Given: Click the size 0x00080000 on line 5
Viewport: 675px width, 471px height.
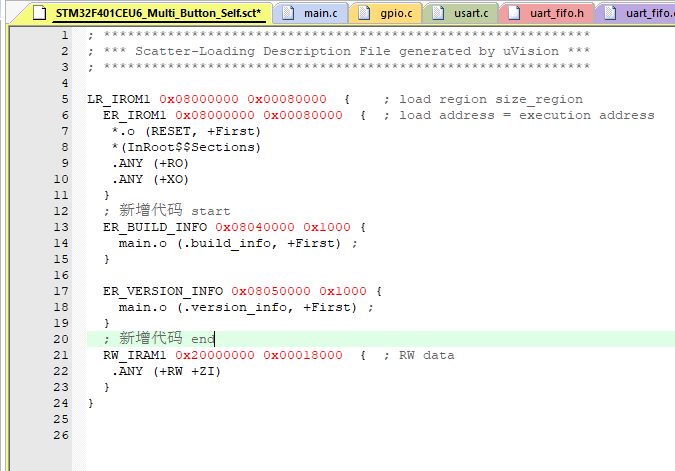Looking at the screenshot, I should click(x=287, y=99).
